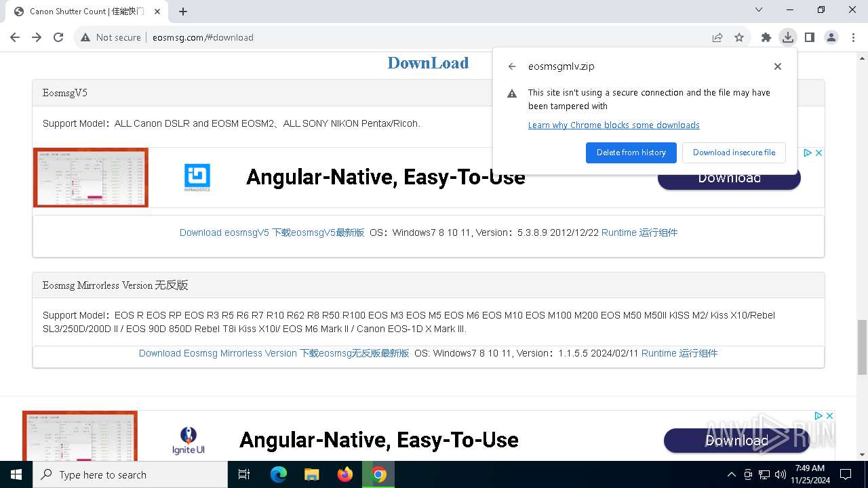Launch Firefox from taskbar
868x488 pixels.
click(x=345, y=474)
